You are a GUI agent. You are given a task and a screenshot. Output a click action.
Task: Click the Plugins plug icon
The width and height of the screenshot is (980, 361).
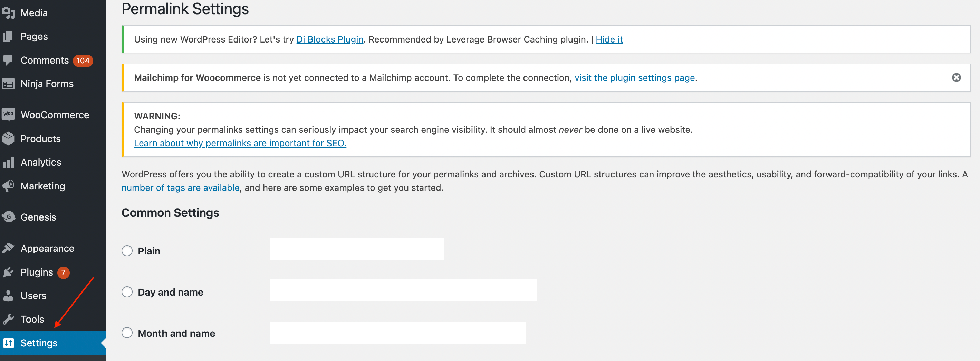[x=8, y=272]
